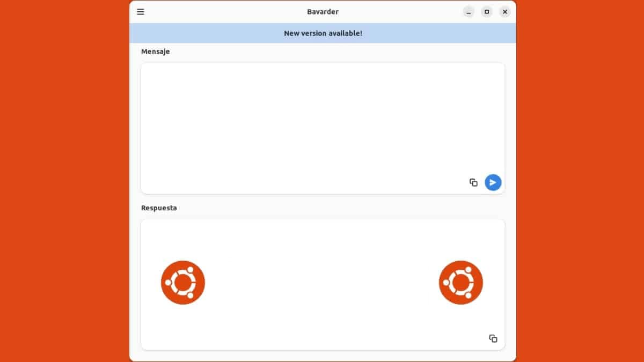This screenshot has width=644, height=362.
Task: Click the Mensaje label
Action: click(155, 51)
